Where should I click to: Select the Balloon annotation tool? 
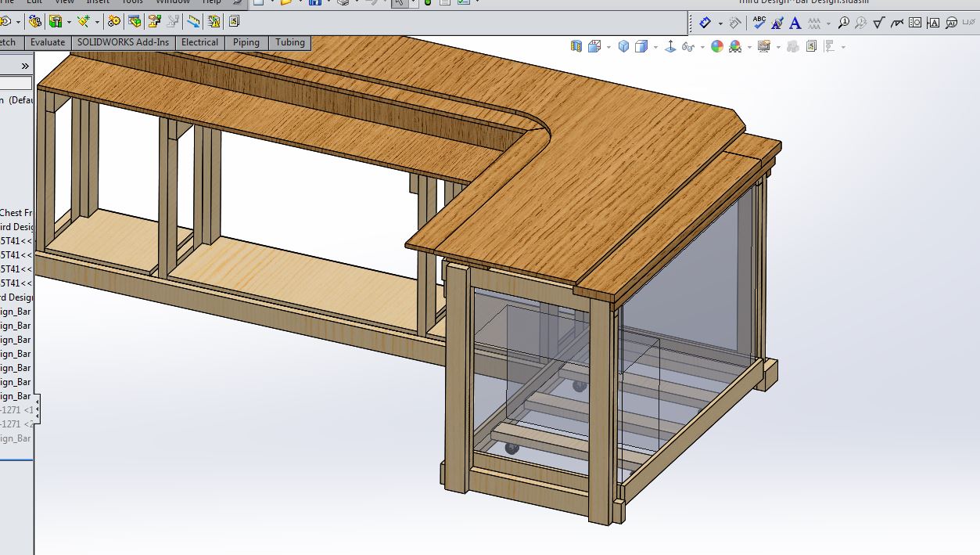(844, 23)
